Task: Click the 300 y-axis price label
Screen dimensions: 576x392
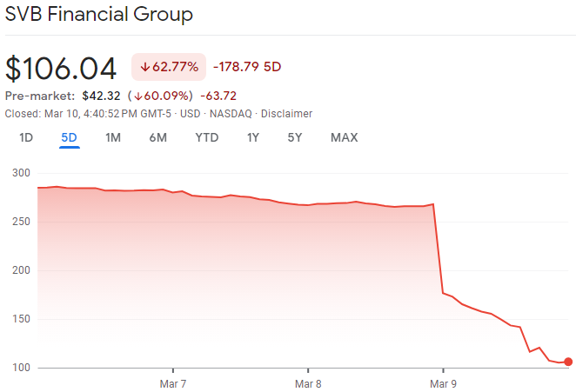Action: (x=19, y=173)
